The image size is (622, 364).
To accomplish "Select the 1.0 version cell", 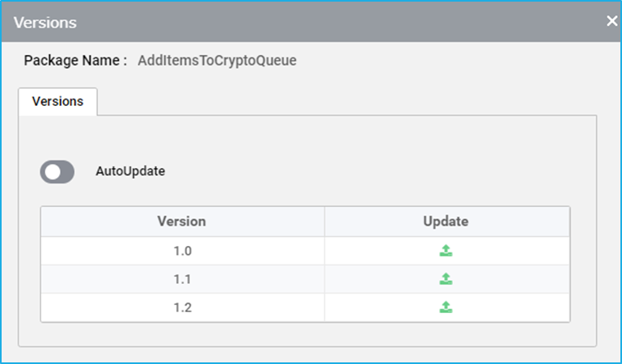I will click(x=183, y=251).
